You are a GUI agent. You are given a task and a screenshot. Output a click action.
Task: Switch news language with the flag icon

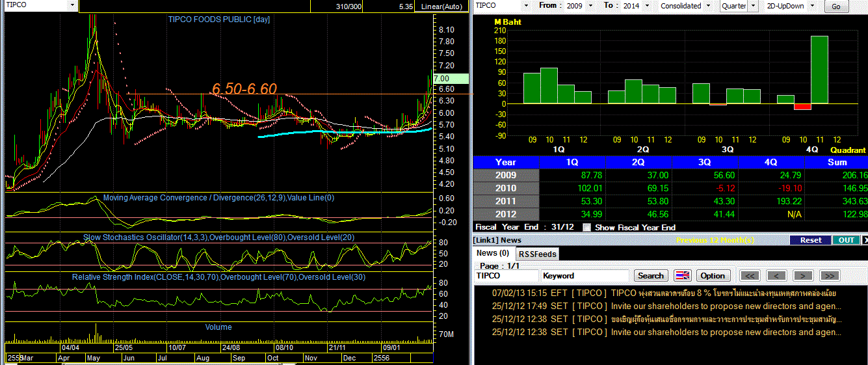coord(683,275)
